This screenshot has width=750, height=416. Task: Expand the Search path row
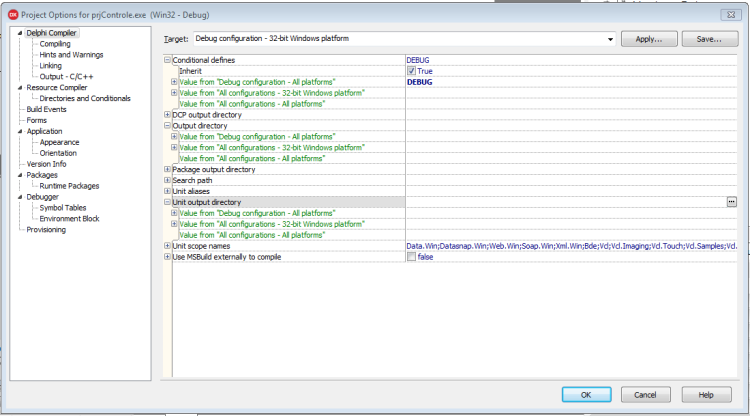[167, 180]
